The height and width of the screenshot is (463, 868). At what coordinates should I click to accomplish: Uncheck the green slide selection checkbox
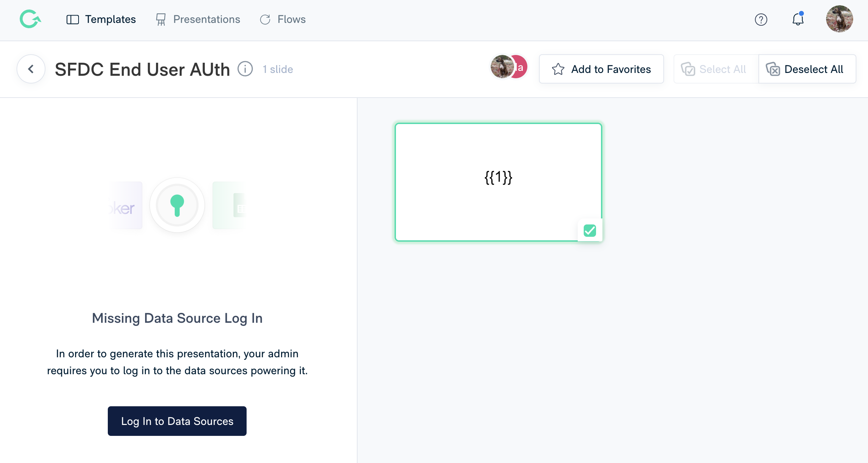(x=590, y=230)
